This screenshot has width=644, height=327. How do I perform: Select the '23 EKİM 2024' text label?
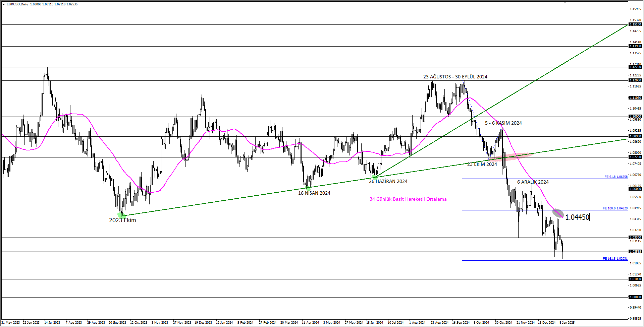point(482,164)
